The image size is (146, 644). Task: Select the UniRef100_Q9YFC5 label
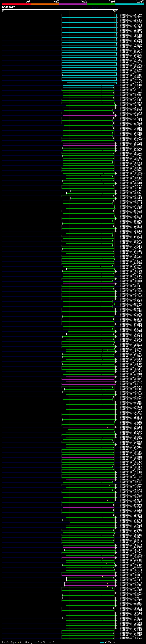[x=131, y=125]
